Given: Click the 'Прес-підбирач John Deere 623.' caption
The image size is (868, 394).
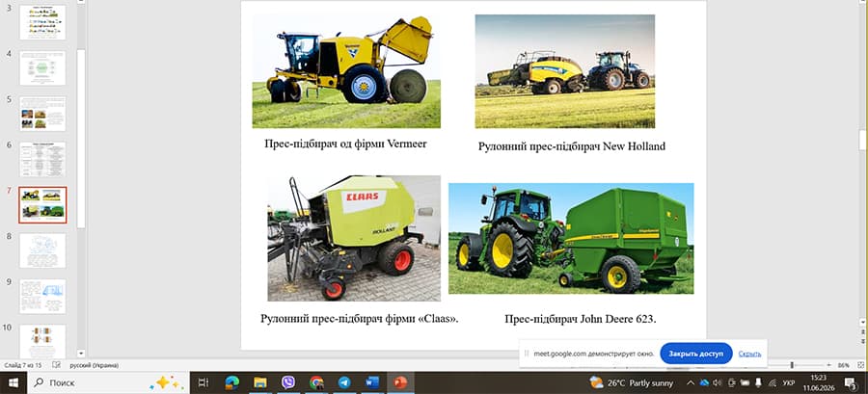Looking at the screenshot, I should pos(581,320).
